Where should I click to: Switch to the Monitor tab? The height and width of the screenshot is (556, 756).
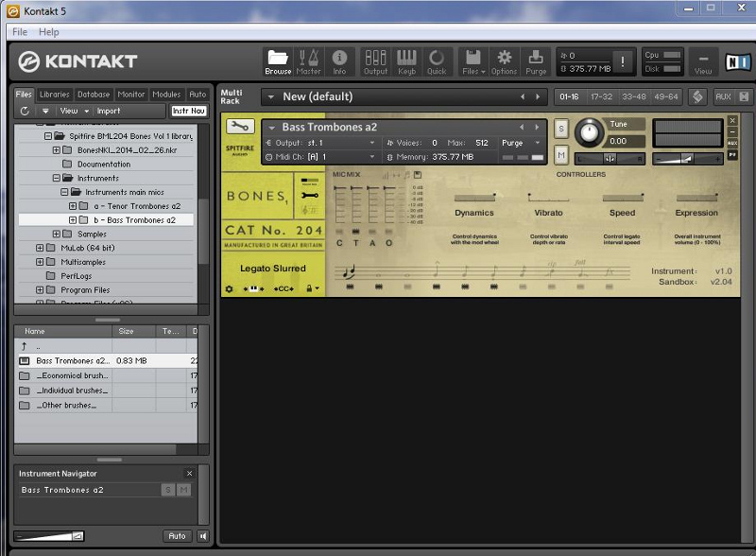point(131,95)
